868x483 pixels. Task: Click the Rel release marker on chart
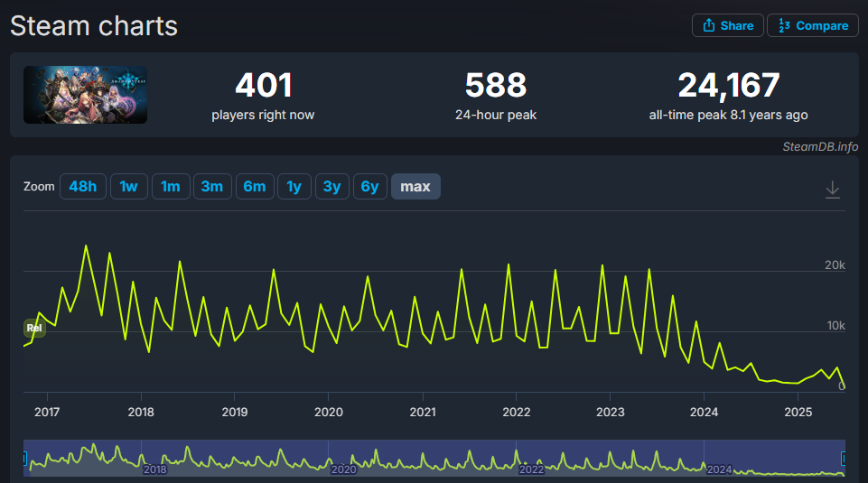(34, 328)
